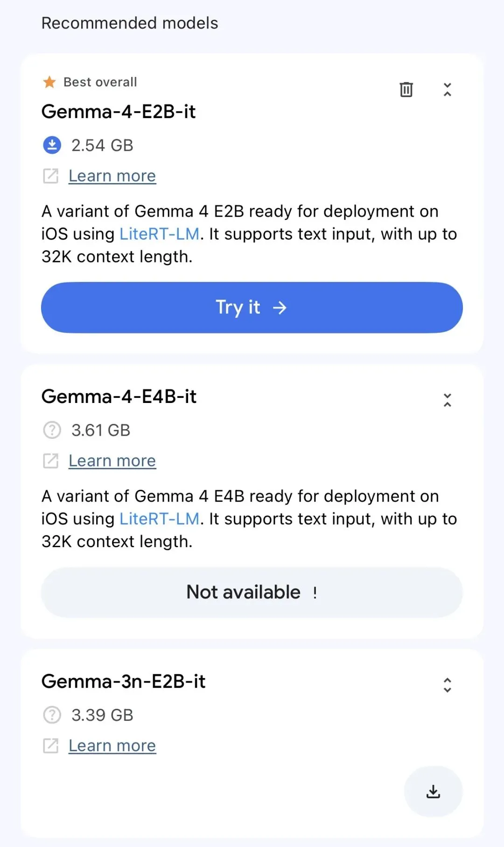This screenshot has height=847, width=504.
Task: Click external link icon in Gemma-4-E2B-it card
Action: (x=51, y=176)
